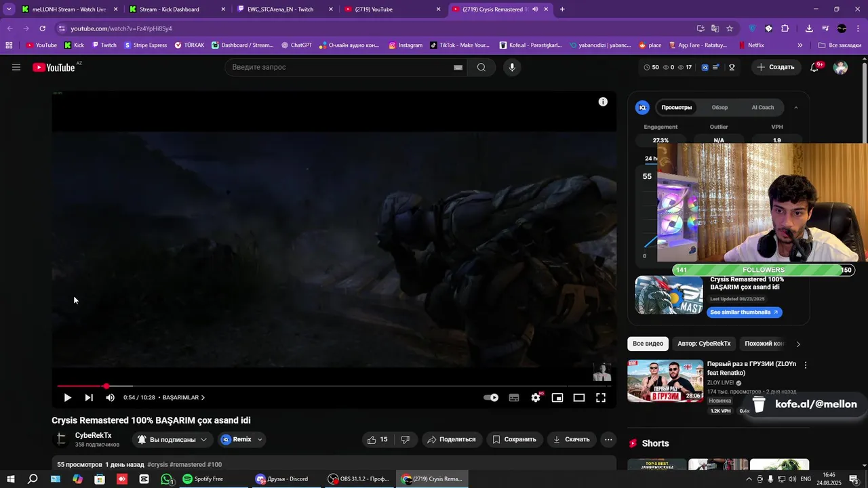Viewport: 868px width, 488px height.
Task: Open the Поделиться share dialog
Action: coord(452,439)
